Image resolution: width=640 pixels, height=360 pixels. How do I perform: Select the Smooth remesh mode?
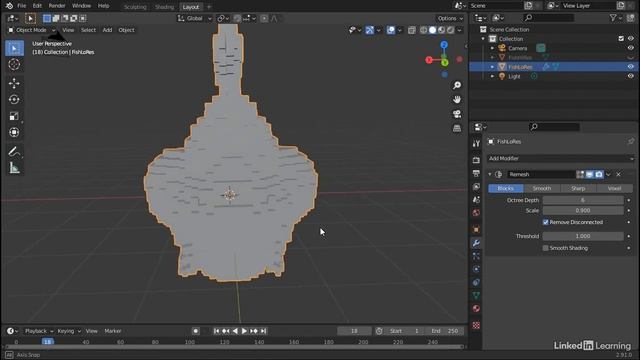pyautogui.click(x=542, y=188)
